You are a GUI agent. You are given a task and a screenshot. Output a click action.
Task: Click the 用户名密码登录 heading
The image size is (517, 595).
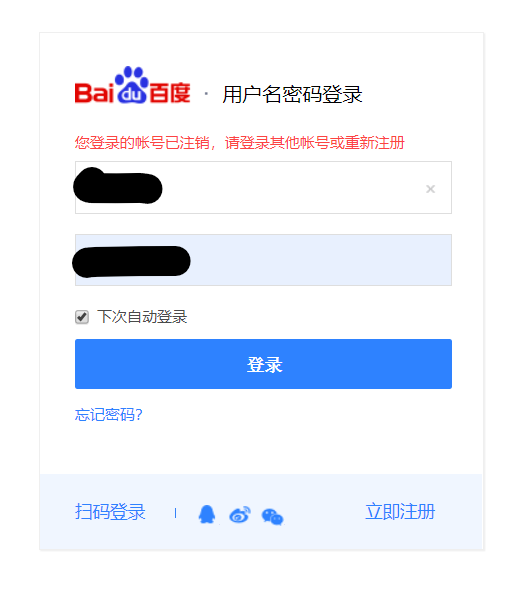coord(292,94)
